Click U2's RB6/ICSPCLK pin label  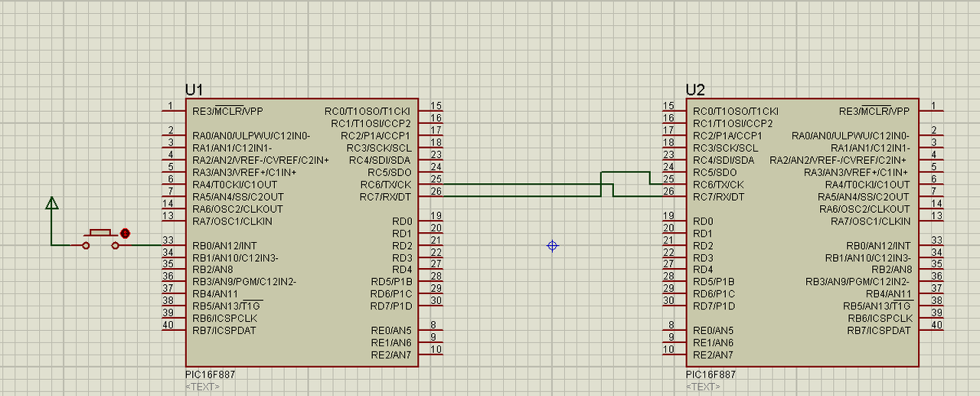tap(880, 318)
